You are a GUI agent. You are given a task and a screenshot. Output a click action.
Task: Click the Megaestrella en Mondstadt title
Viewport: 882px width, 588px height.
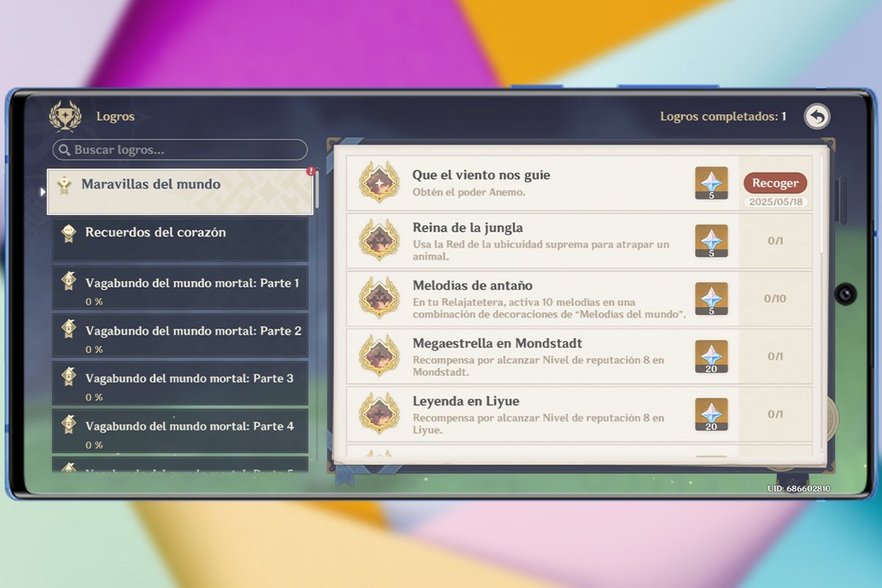(x=498, y=343)
